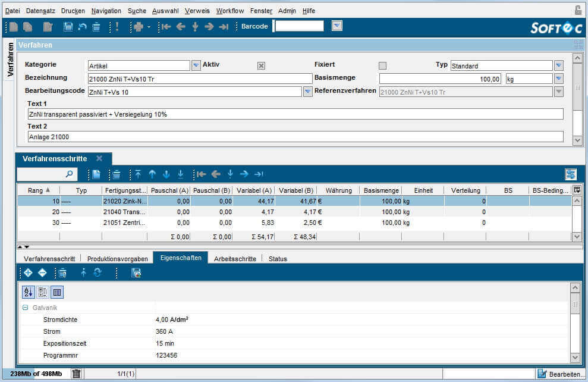The height and width of the screenshot is (382, 588).
Task: Expand the Typ dropdown list
Action: point(558,65)
